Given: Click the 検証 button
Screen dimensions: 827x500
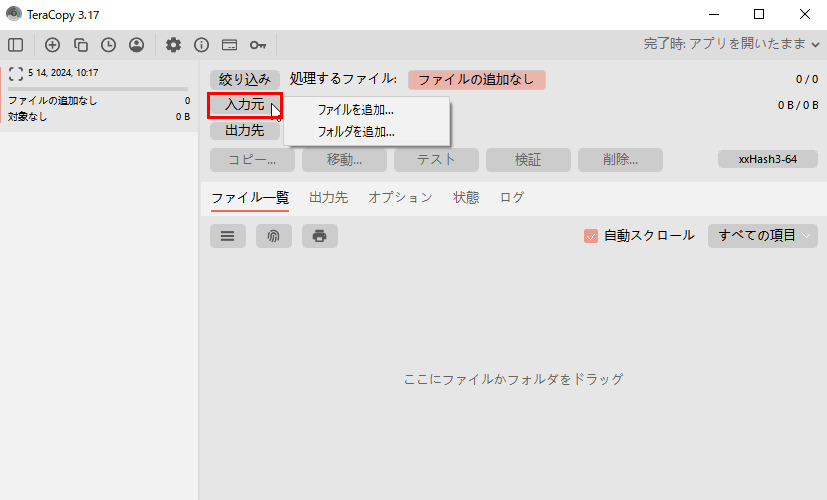Looking at the screenshot, I should [x=528, y=160].
